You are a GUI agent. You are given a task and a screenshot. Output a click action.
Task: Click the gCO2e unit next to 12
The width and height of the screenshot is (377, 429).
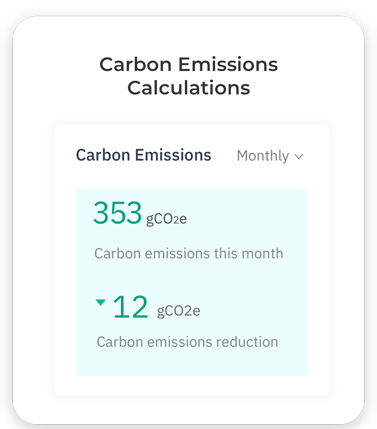178,311
